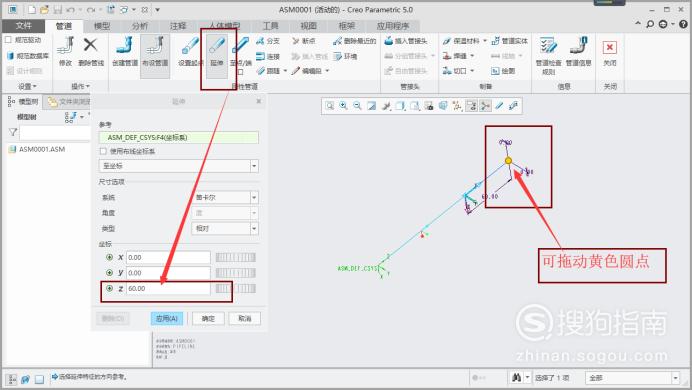Click the 环境 environment tool
This screenshot has width=692, height=390.
point(345,56)
